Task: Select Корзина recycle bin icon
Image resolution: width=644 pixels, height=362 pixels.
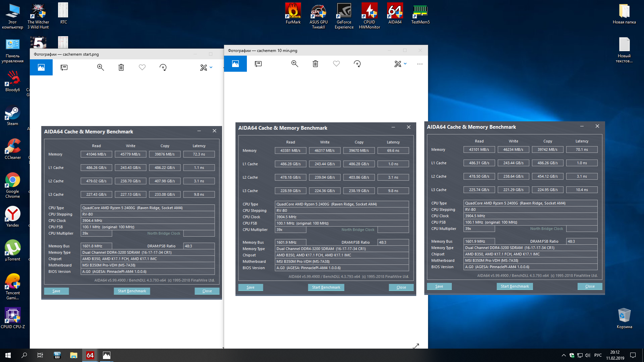Action: coord(624,318)
